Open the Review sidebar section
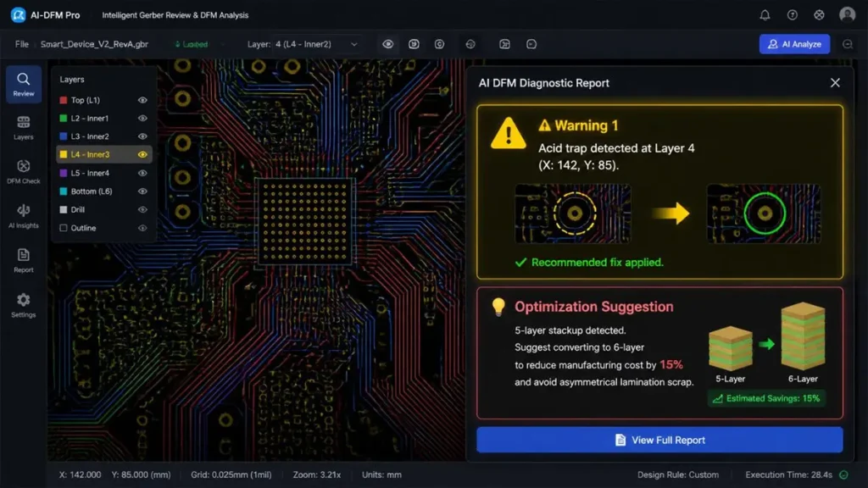 [23, 85]
